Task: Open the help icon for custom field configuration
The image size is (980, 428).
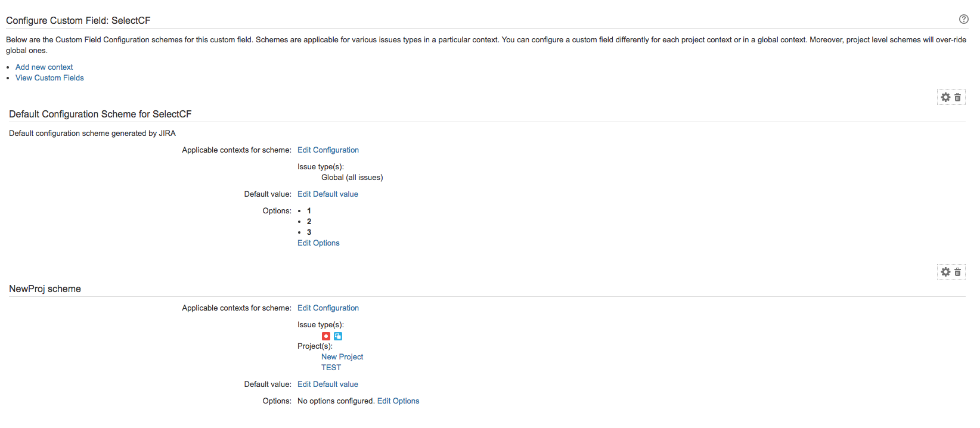Action: tap(963, 19)
